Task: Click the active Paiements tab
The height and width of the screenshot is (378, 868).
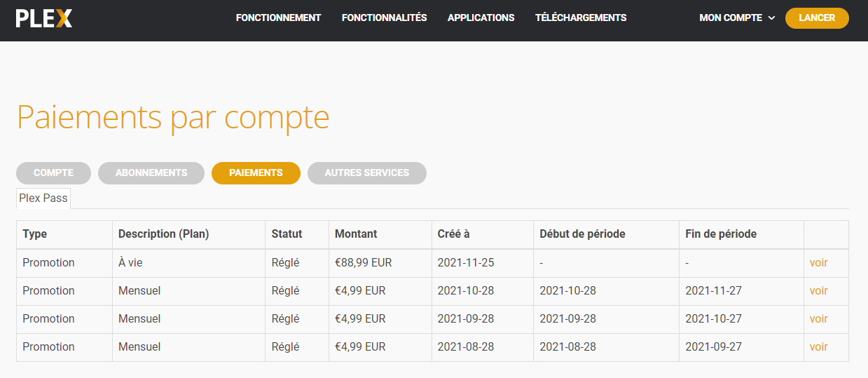Action: click(256, 173)
